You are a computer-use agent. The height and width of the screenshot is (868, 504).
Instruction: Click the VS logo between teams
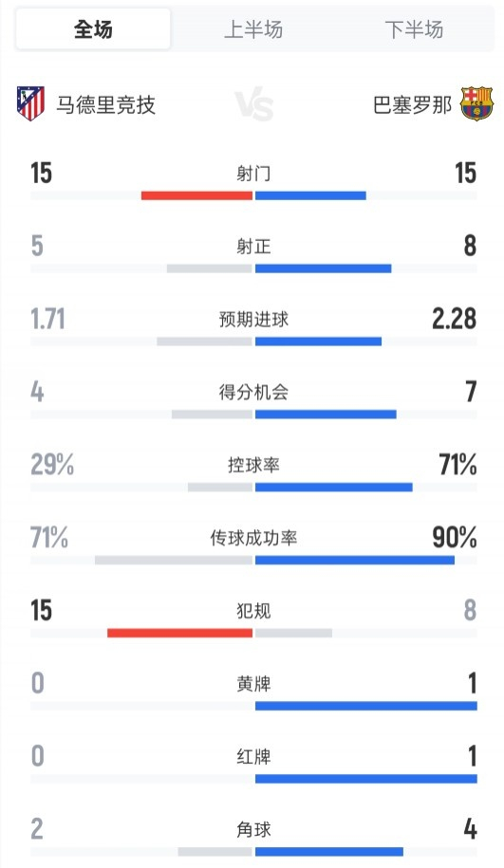[x=253, y=105]
